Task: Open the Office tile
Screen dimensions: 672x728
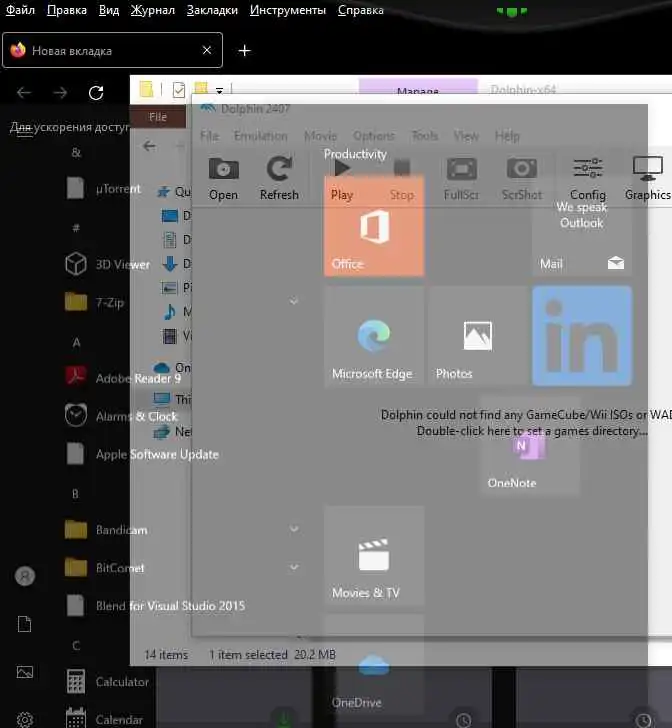Action: point(374,226)
